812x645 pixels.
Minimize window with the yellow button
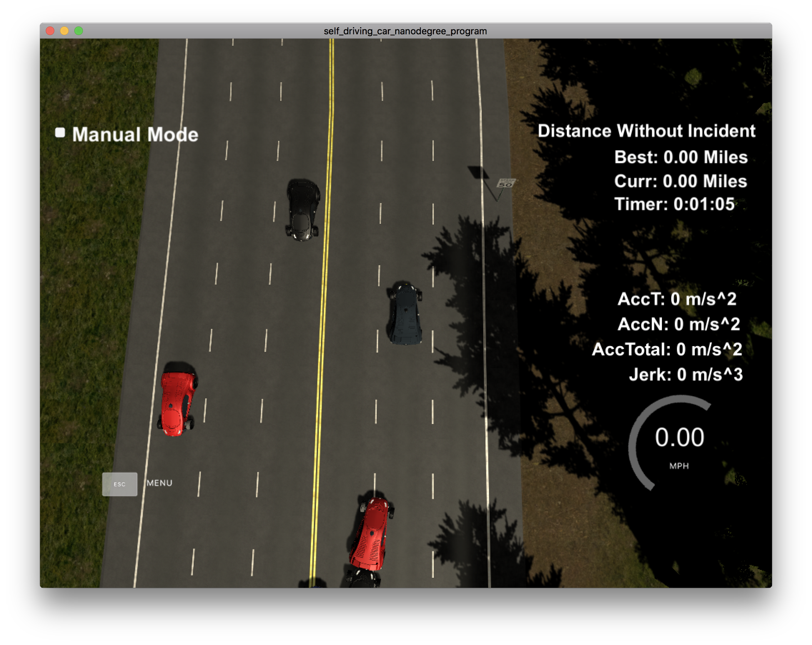tap(64, 31)
